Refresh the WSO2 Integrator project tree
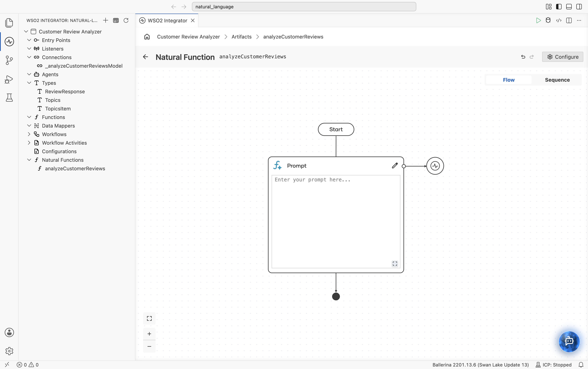The image size is (588, 369). pyautogui.click(x=126, y=20)
